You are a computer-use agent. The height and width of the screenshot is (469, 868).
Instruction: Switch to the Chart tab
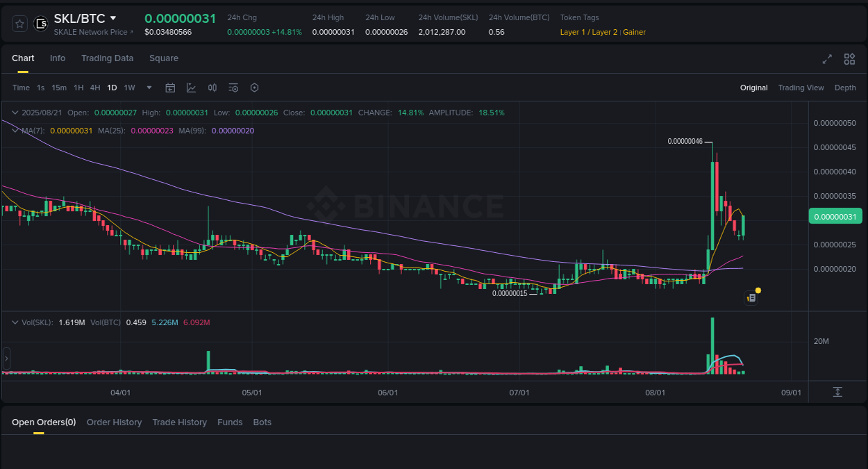[x=23, y=58]
